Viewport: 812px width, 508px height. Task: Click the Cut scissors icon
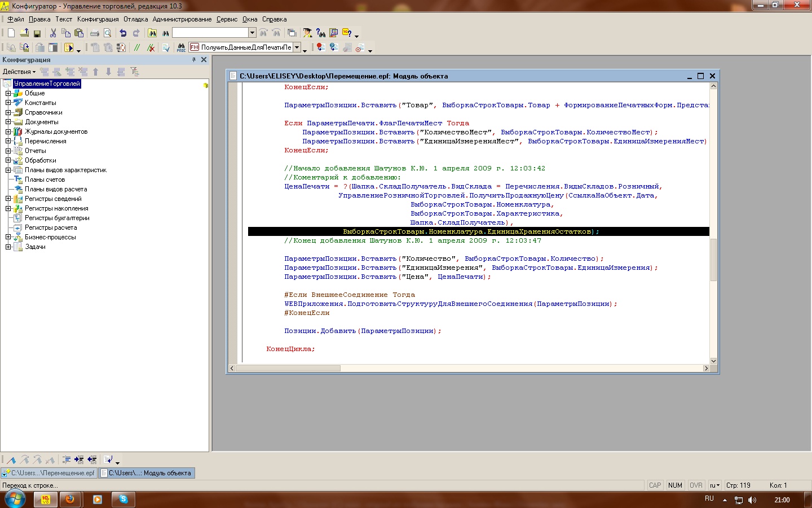(53, 33)
